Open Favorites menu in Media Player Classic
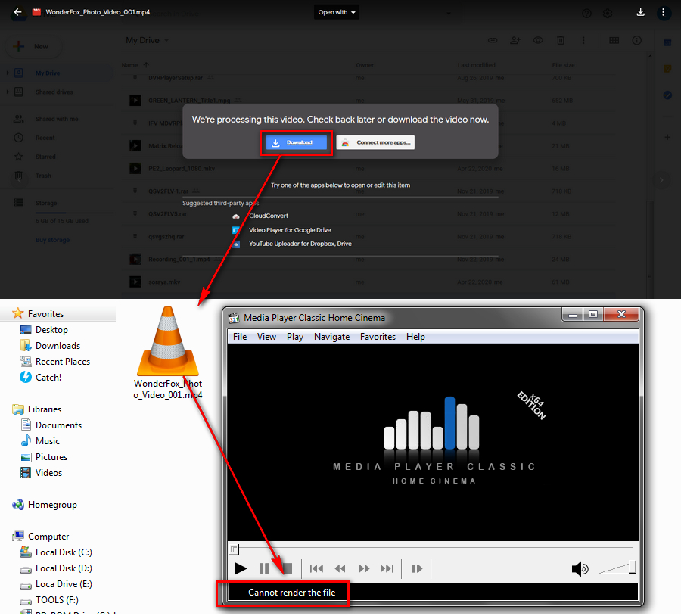The image size is (681, 616). tap(378, 337)
